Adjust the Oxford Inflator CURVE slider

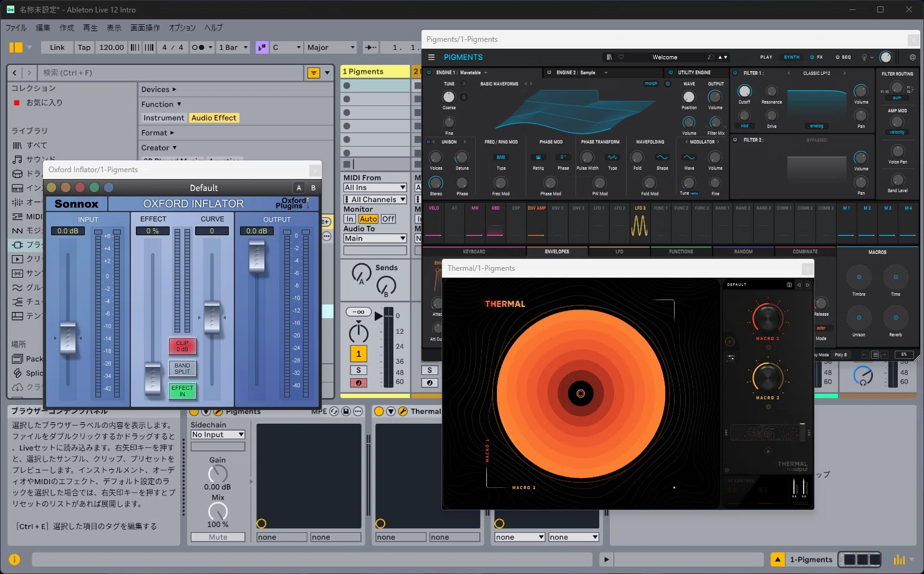[212, 317]
